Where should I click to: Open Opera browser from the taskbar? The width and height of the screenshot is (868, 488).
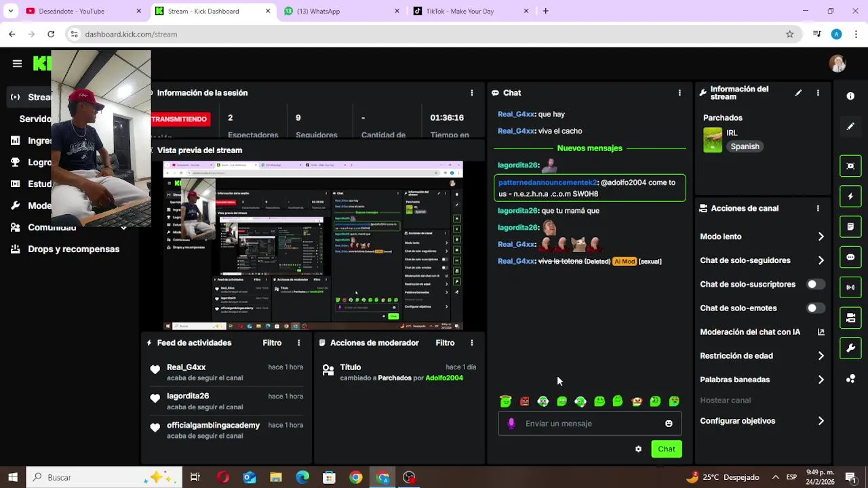point(223,477)
